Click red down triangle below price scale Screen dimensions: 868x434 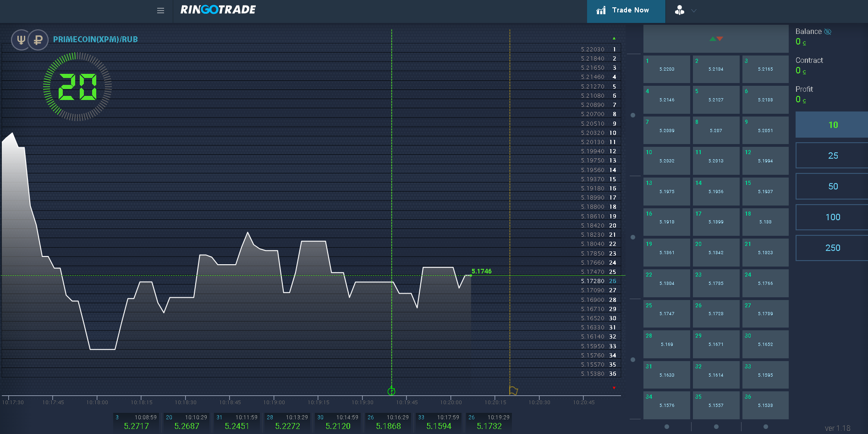coord(614,388)
